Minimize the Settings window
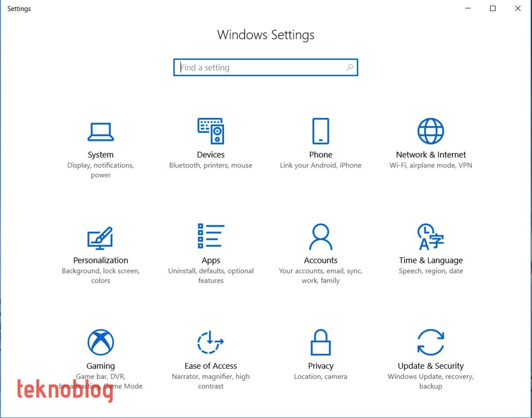The width and height of the screenshot is (532, 418). pyautogui.click(x=467, y=8)
